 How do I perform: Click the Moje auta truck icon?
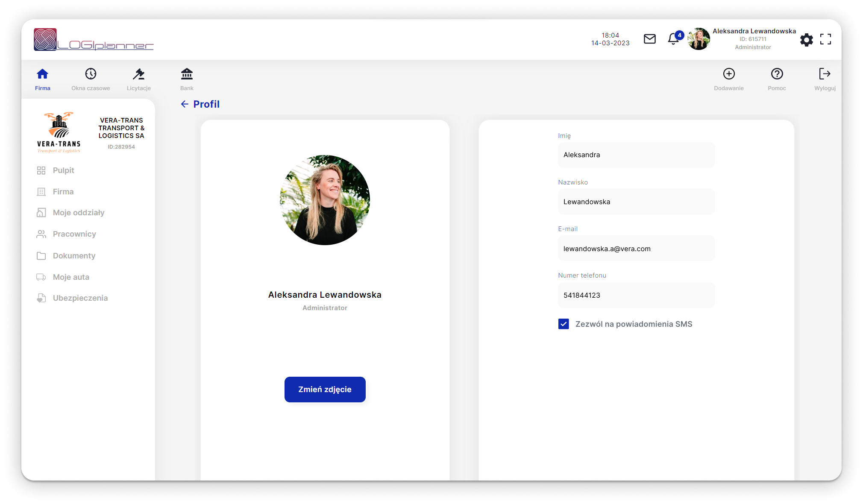(41, 277)
